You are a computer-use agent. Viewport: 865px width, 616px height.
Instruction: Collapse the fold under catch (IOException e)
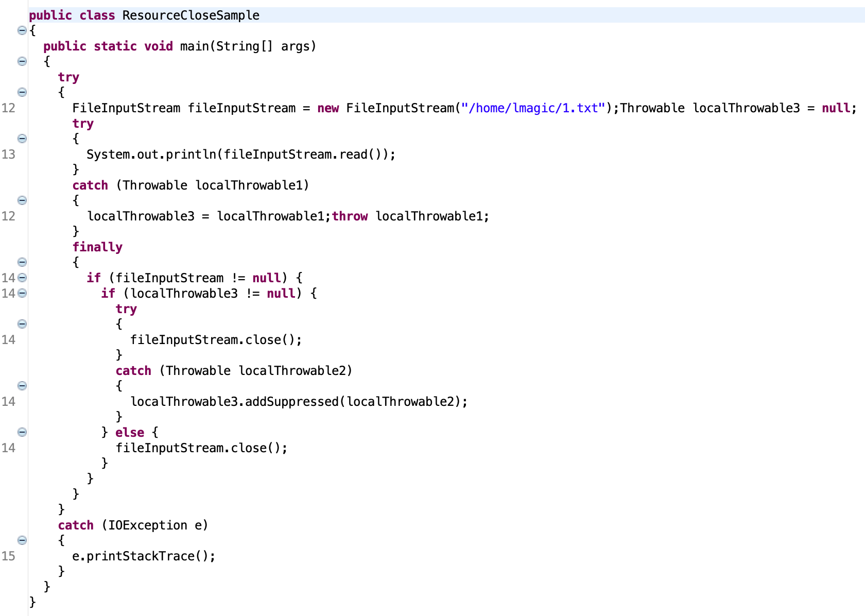click(x=22, y=540)
